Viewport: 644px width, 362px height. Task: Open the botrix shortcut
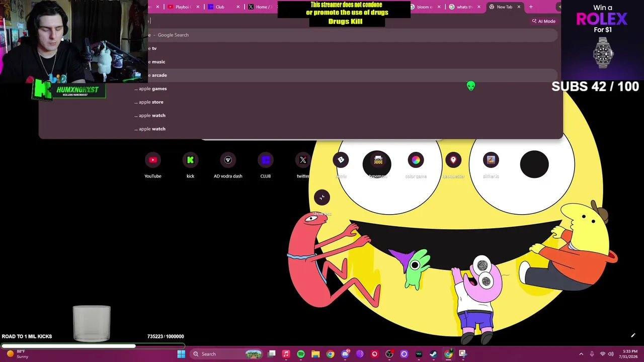(x=341, y=165)
